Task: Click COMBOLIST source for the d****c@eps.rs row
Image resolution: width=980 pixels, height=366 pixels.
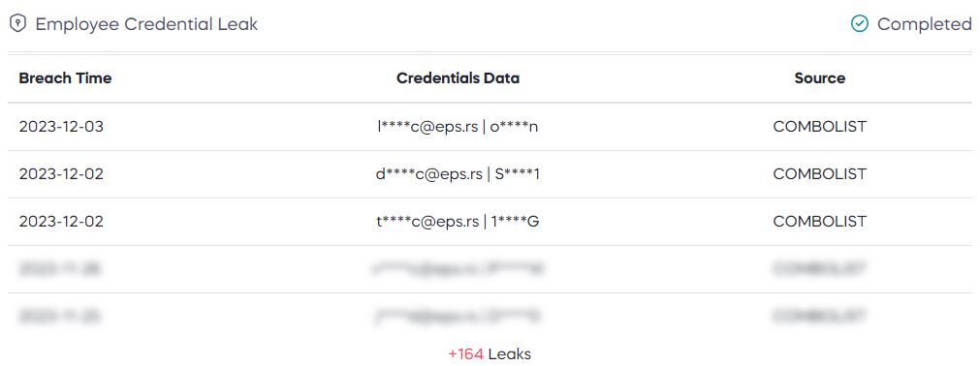Action: pyautogui.click(x=820, y=174)
